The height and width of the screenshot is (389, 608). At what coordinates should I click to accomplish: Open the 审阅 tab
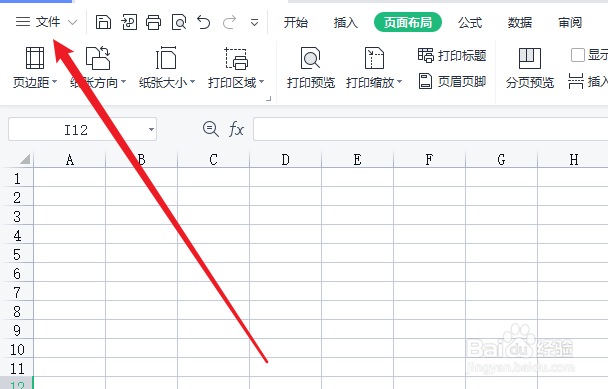point(570,22)
